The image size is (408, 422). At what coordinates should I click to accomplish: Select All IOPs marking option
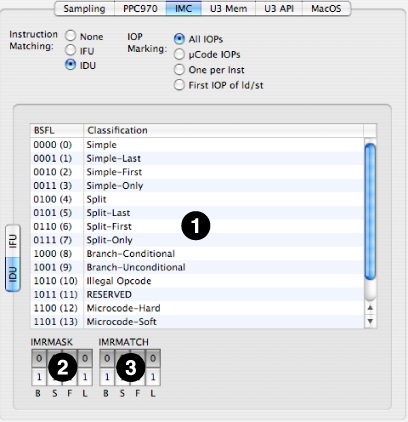(179, 39)
